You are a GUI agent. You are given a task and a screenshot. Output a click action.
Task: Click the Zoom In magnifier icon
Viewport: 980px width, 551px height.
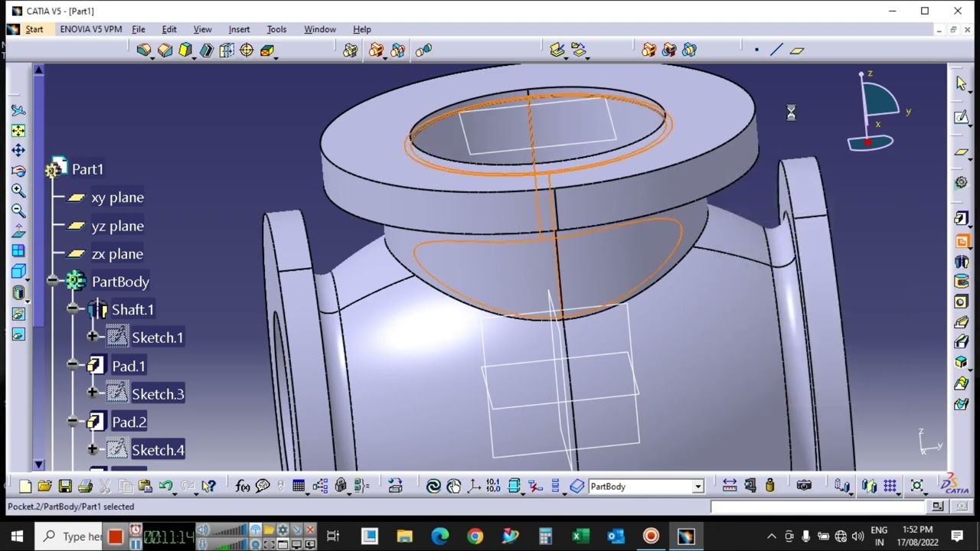18,191
